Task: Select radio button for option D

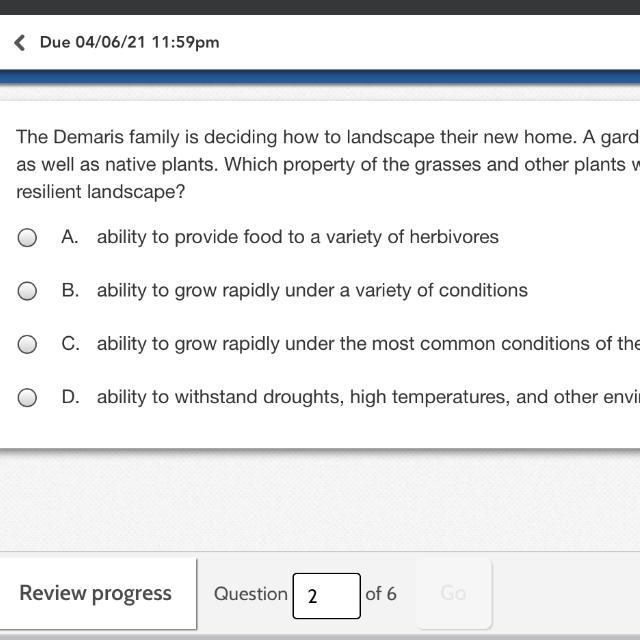Action: click(x=28, y=398)
